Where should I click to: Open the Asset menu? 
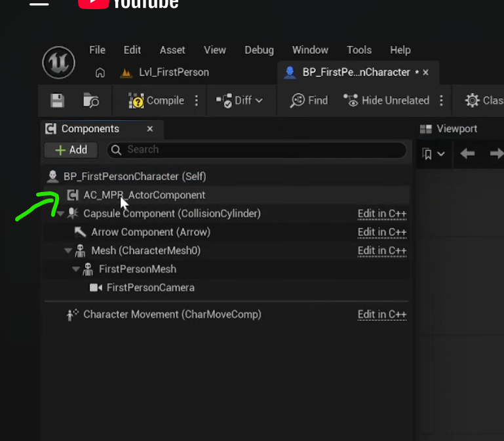coord(172,50)
